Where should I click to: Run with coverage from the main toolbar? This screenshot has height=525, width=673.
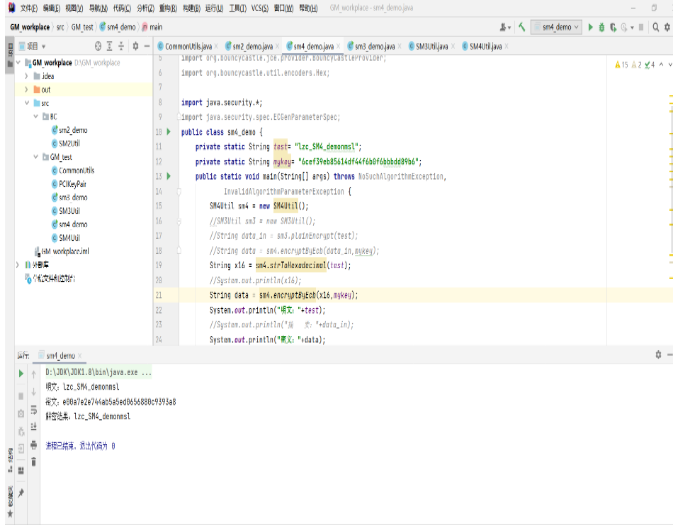click(613, 27)
